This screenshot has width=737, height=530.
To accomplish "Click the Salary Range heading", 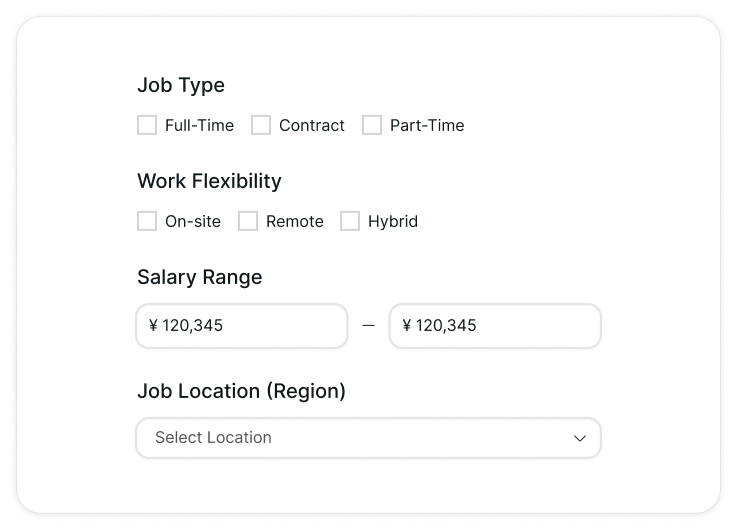I will pyautogui.click(x=199, y=277).
